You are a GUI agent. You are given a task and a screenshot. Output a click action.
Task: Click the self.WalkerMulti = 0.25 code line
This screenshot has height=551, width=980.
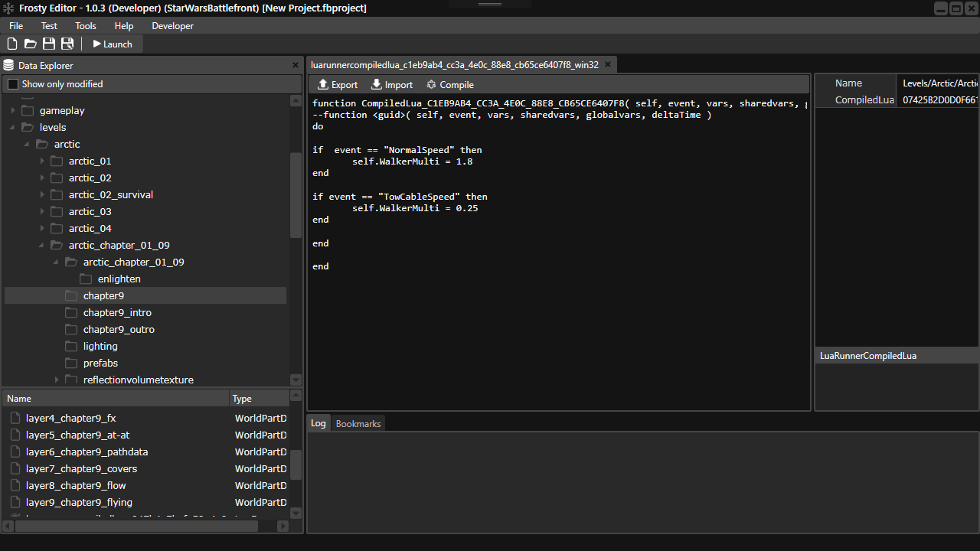415,208
